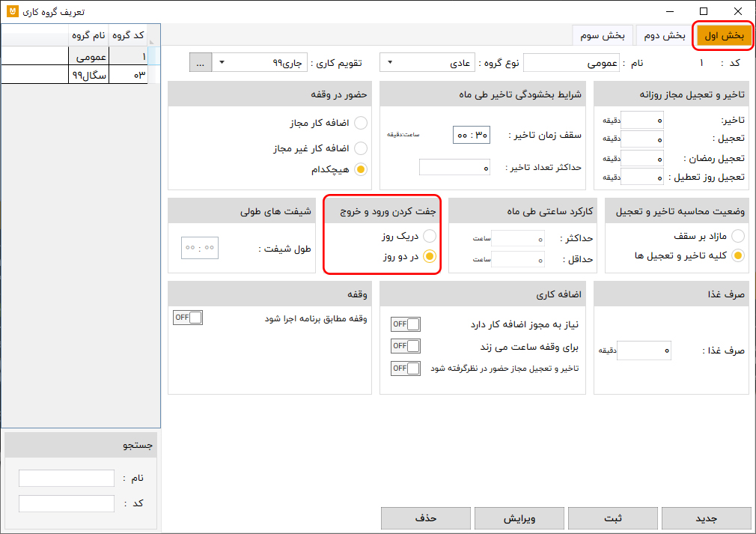Click the سقف زمان تاخیر time field
The image size is (756, 534).
(472, 135)
